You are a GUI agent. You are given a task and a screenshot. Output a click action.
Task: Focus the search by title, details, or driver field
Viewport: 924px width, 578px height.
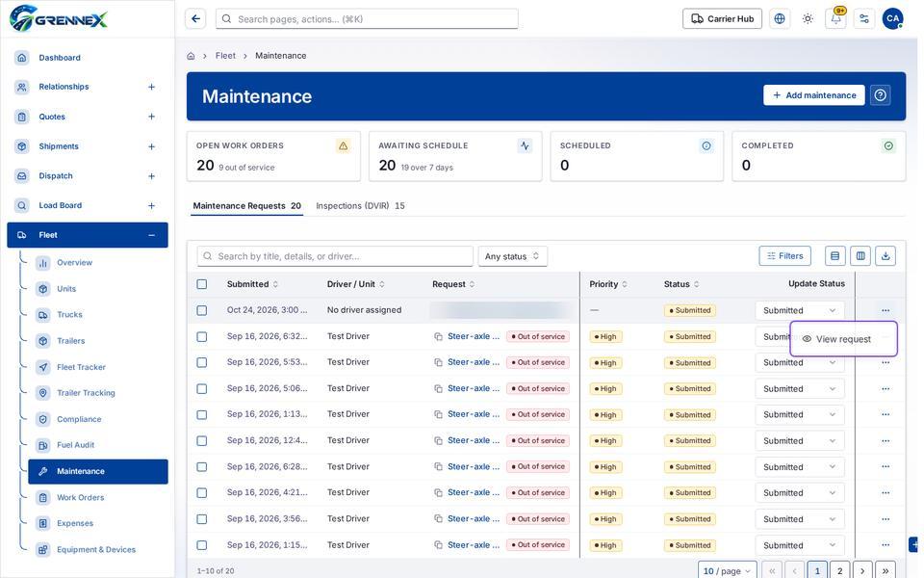tap(335, 256)
